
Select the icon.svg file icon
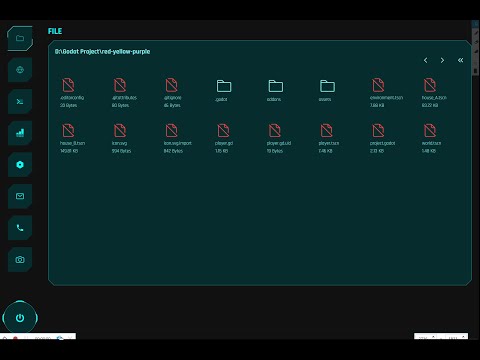pos(120,130)
